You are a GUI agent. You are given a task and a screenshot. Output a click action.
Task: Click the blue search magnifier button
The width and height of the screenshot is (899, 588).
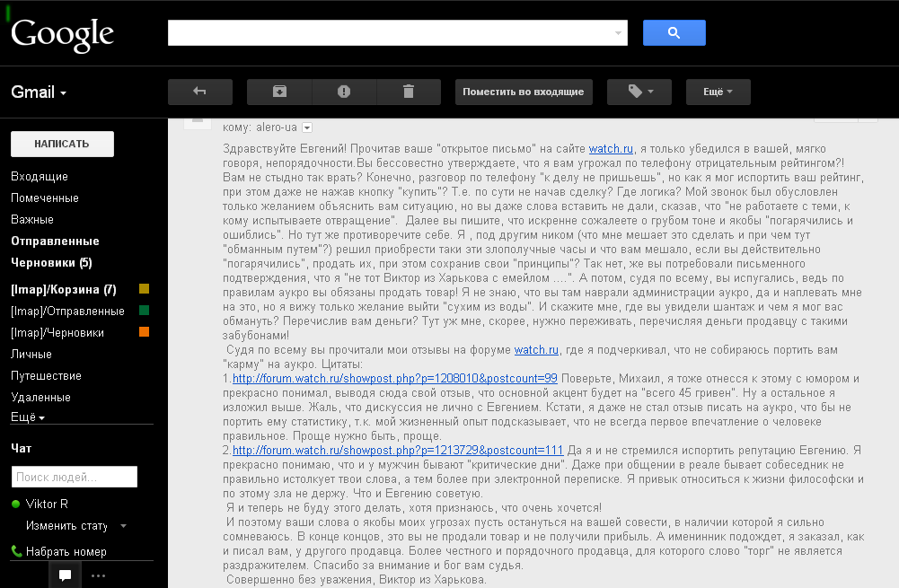click(x=674, y=33)
